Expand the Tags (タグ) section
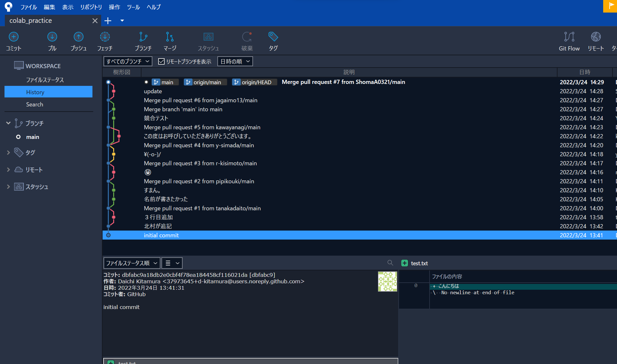This screenshot has width=617, height=364. click(8, 153)
